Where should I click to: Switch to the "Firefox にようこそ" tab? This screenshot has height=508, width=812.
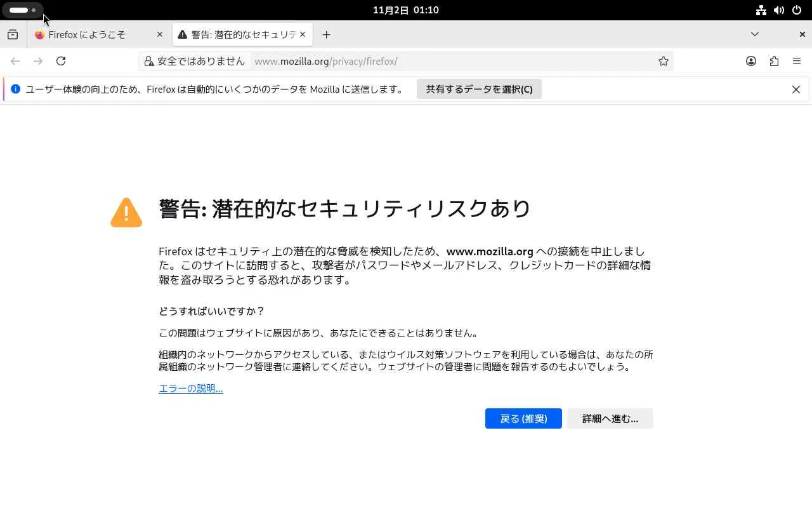[x=99, y=35]
